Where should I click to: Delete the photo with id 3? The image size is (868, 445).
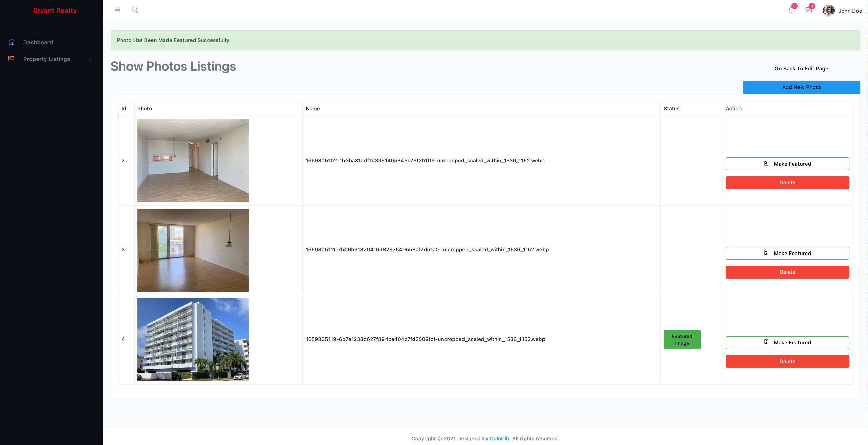[x=787, y=272]
